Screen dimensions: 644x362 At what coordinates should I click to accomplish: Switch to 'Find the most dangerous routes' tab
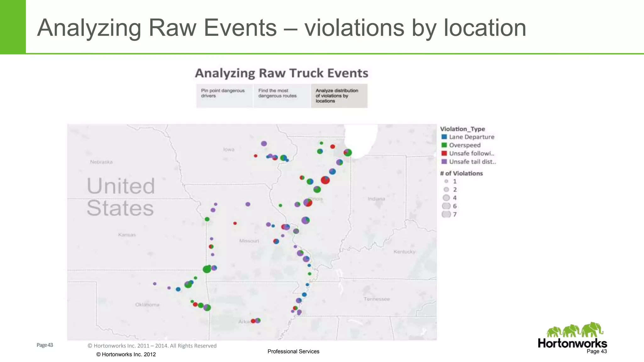282,96
